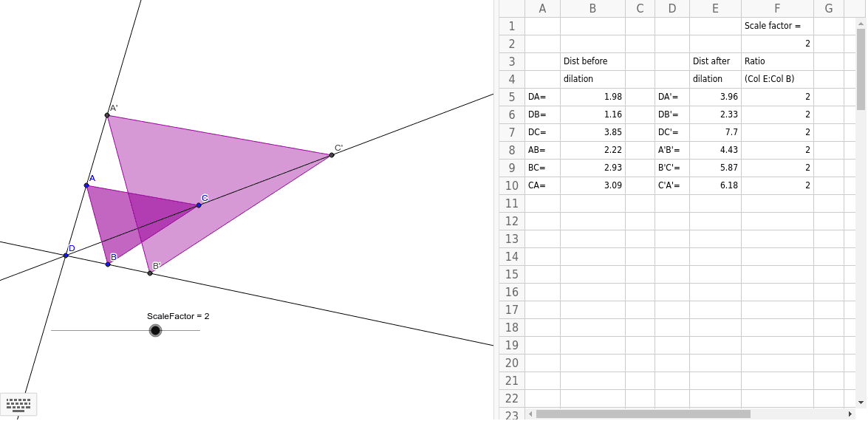Select dilation center point D
The image size is (868, 421).
[x=65, y=256]
